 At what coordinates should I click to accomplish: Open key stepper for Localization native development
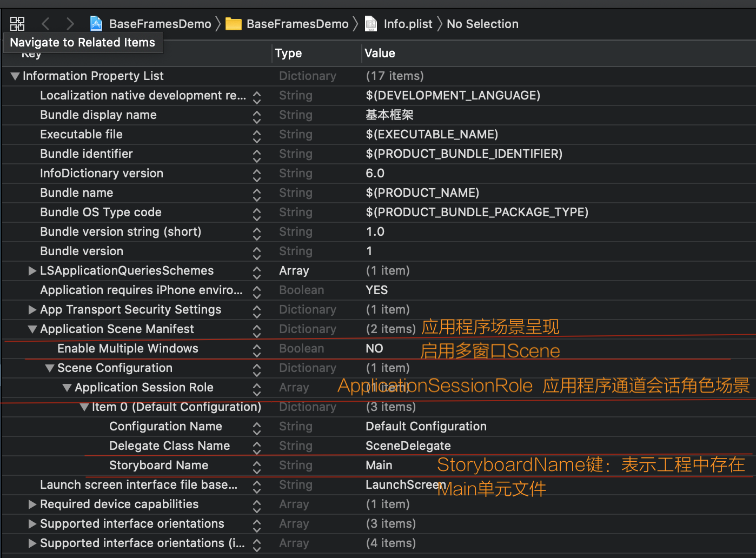point(257,97)
